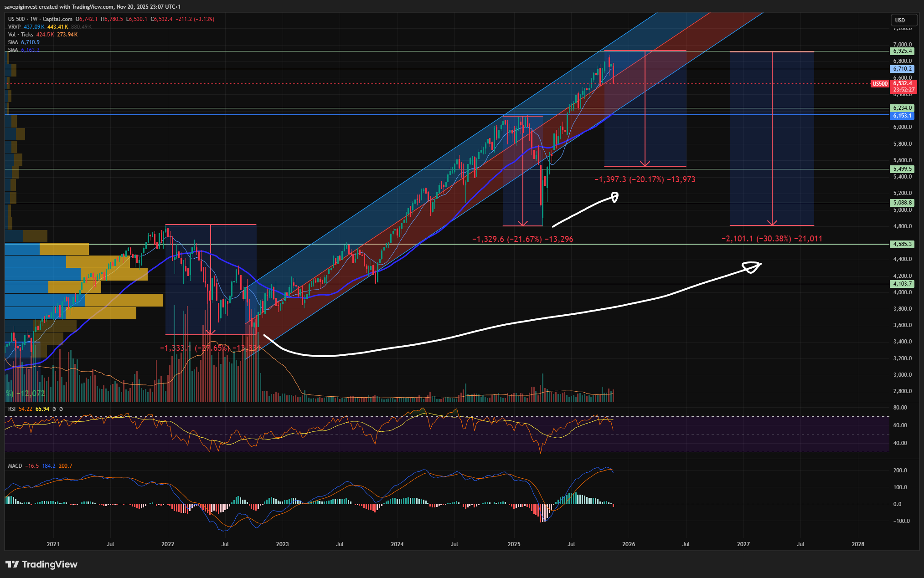Click the upper white hand-drawn arrowhead
This screenshot has width=924, height=578.
pyautogui.click(x=614, y=197)
